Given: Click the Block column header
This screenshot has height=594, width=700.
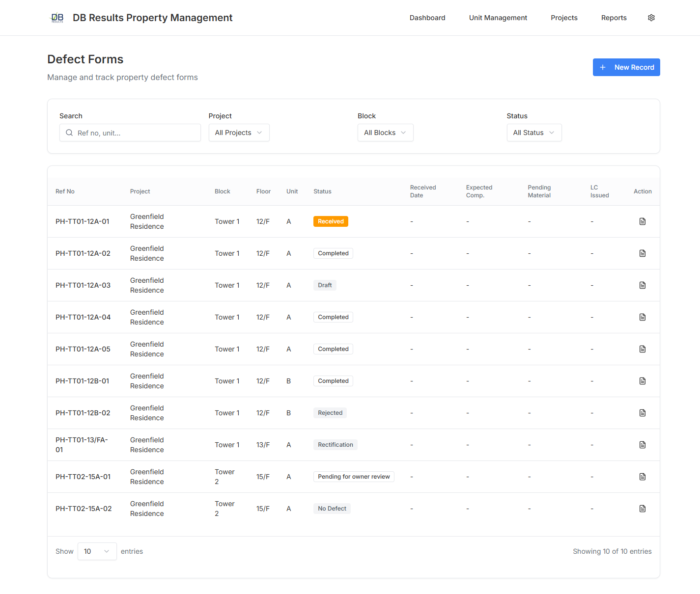Looking at the screenshot, I should (x=223, y=191).
